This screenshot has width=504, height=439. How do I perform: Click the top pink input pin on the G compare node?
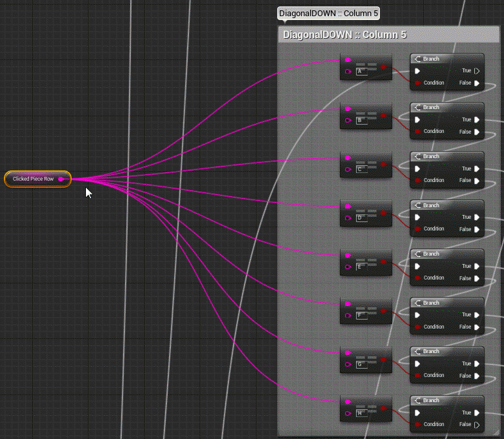(x=348, y=353)
